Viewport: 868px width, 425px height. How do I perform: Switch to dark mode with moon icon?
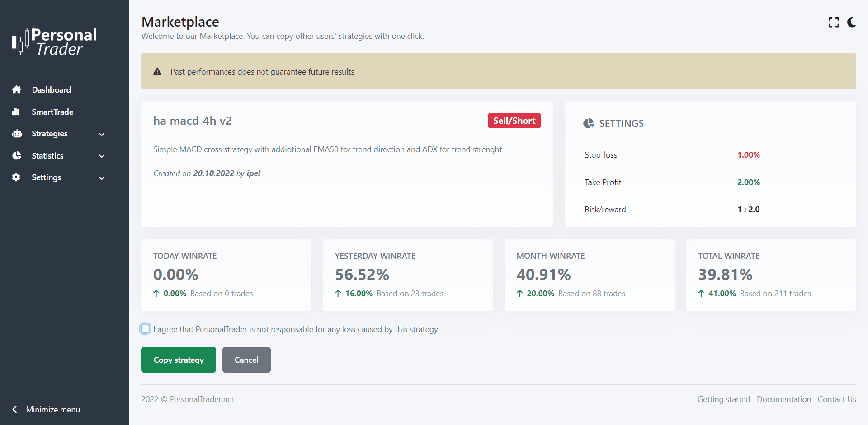click(852, 23)
